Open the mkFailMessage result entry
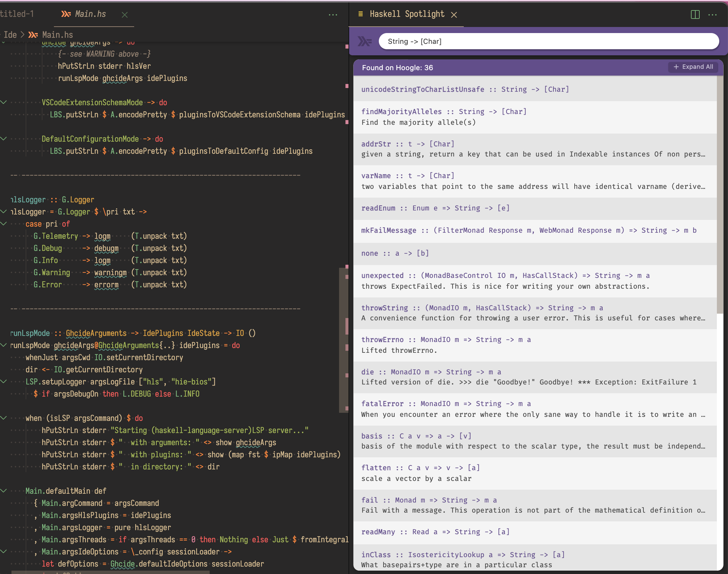Image resolution: width=728 pixels, height=574 pixels. coord(535,231)
